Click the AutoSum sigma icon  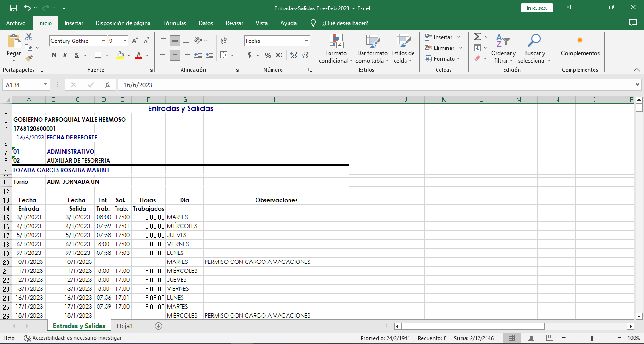pos(477,37)
